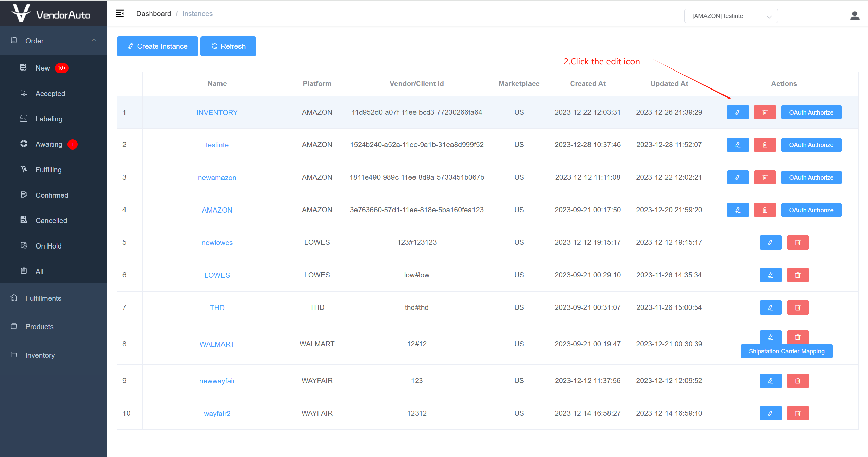Viewport: 868px width, 457px height.
Task: Select Awaiting orders menu item
Action: pyautogui.click(x=49, y=144)
